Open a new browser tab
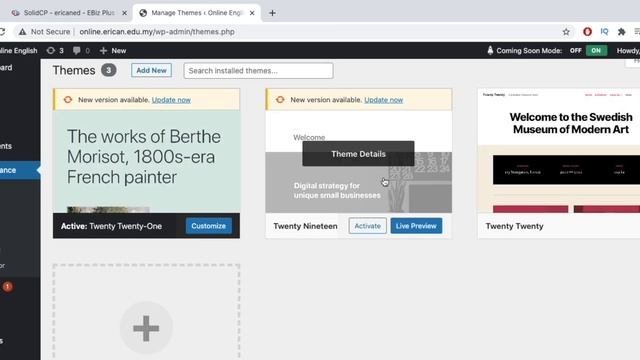The image size is (640, 360). [x=272, y=13]
